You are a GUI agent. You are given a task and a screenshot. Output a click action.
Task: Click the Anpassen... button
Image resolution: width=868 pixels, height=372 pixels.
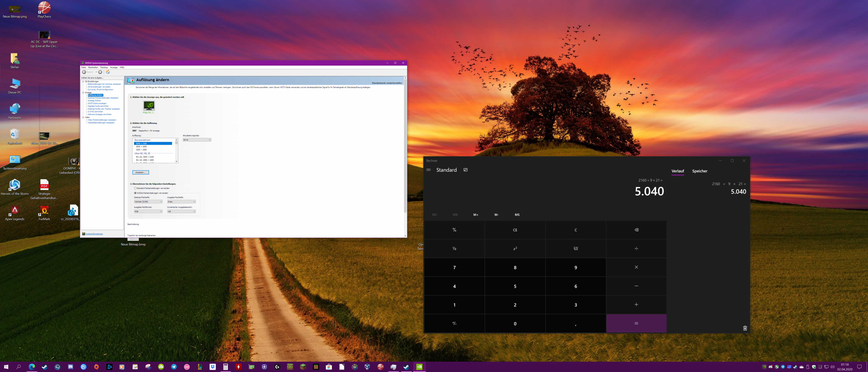[x=141, y=172]
